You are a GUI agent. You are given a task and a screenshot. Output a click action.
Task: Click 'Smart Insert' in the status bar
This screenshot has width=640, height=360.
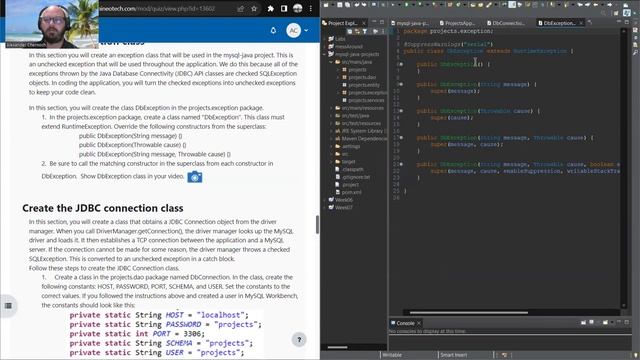pyautogui.click(x=453, y=355)
